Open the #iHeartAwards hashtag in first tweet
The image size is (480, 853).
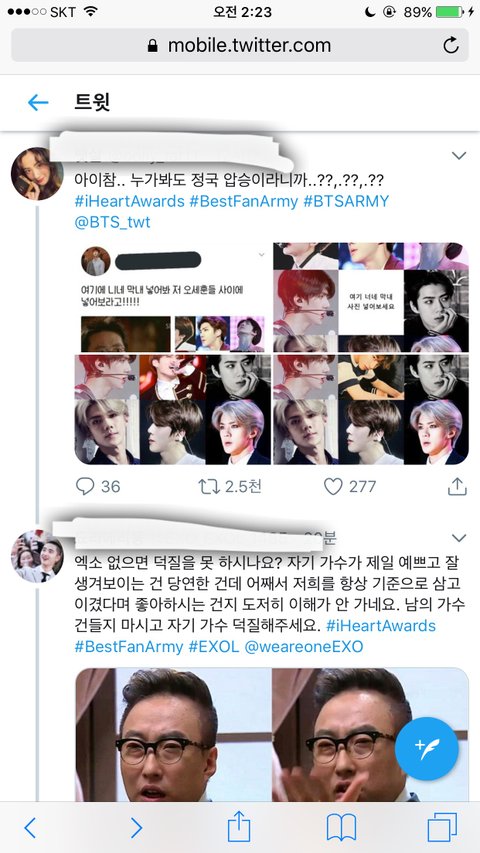coord(130,201)
